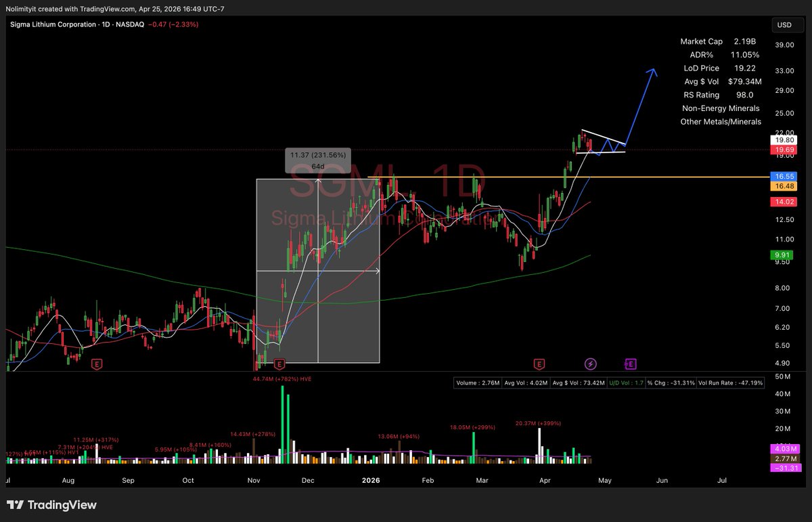Click the Jun label on the time axis
Viewport: 812px width, 522px height.
coord(662,480)
